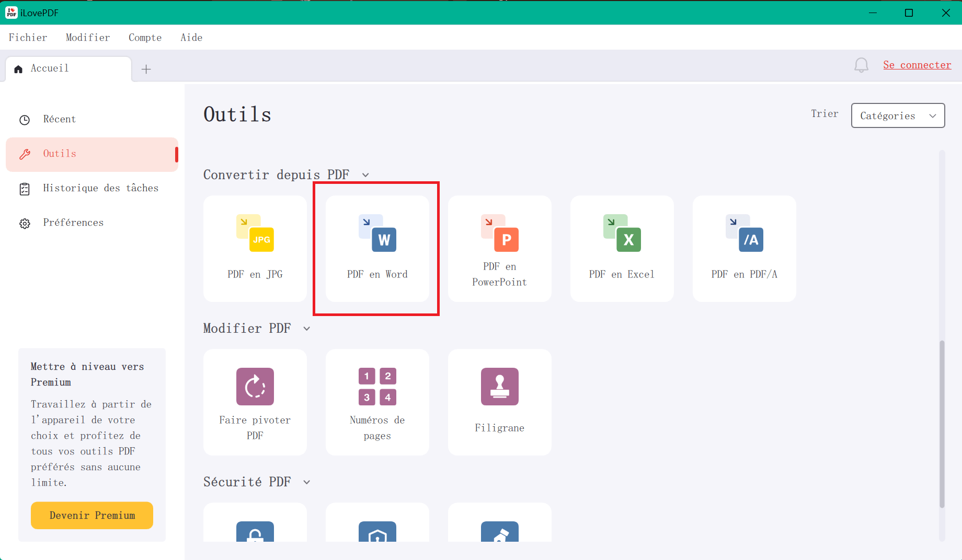The image size is (962, 560).
Task: Collapse the Convertir depuis PDF section
Action: click(x=365, y=175)
